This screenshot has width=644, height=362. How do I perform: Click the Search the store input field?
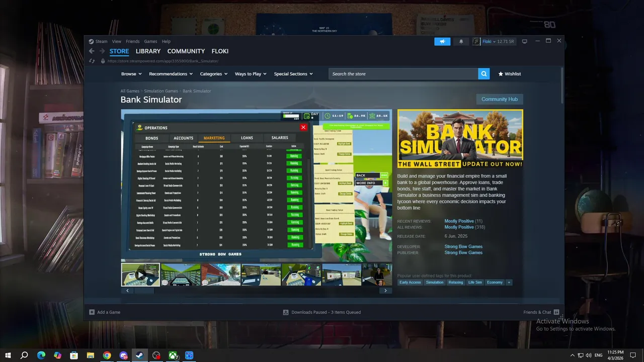[404, 74]
